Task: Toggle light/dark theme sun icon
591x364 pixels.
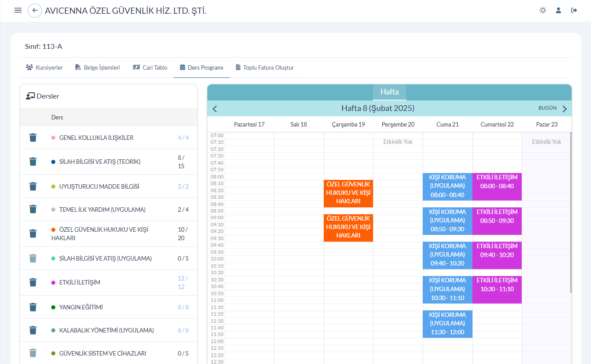Action: click(543, 10)
